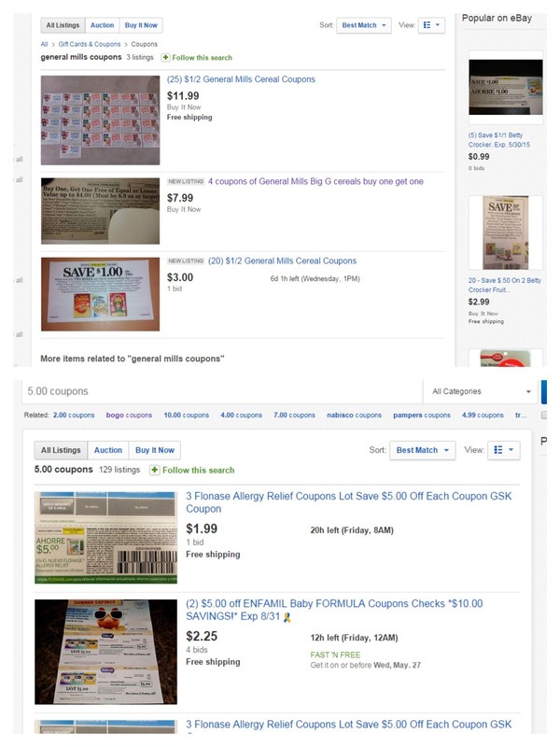Click the ribbon icon after ENFAMIL listing title

tap(287, 617)
